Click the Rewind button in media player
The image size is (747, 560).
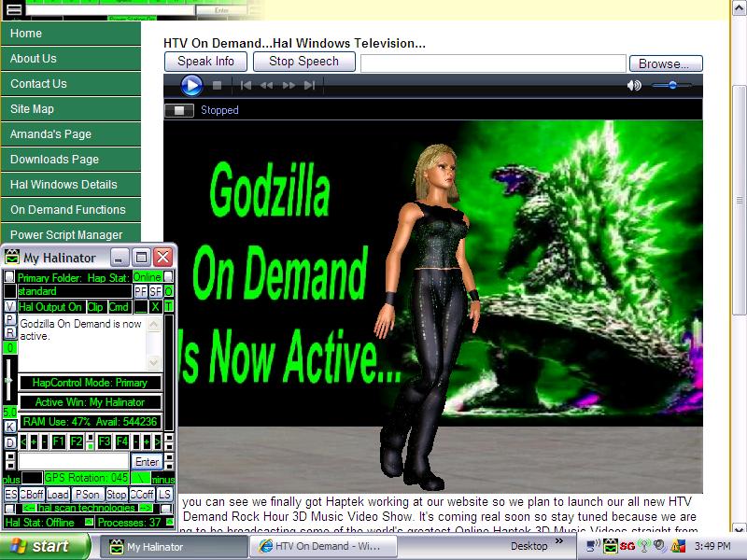(x=266, y=85)
